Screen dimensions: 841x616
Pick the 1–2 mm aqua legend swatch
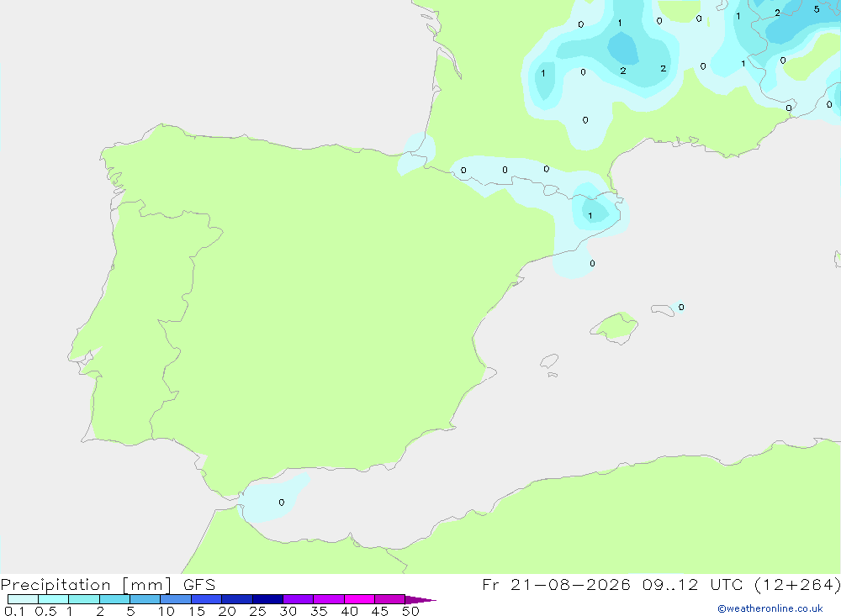(84, 599)
